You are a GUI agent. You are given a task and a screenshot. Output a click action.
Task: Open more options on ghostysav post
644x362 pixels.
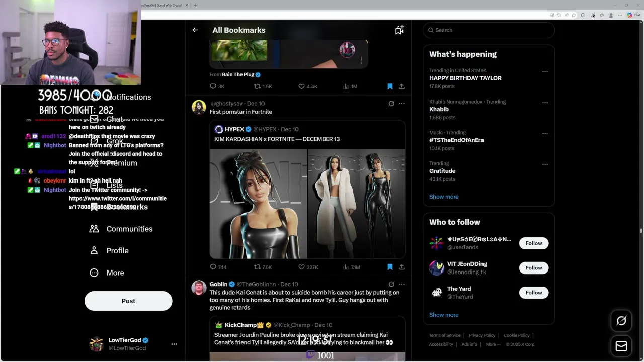[x=401, y=104]
